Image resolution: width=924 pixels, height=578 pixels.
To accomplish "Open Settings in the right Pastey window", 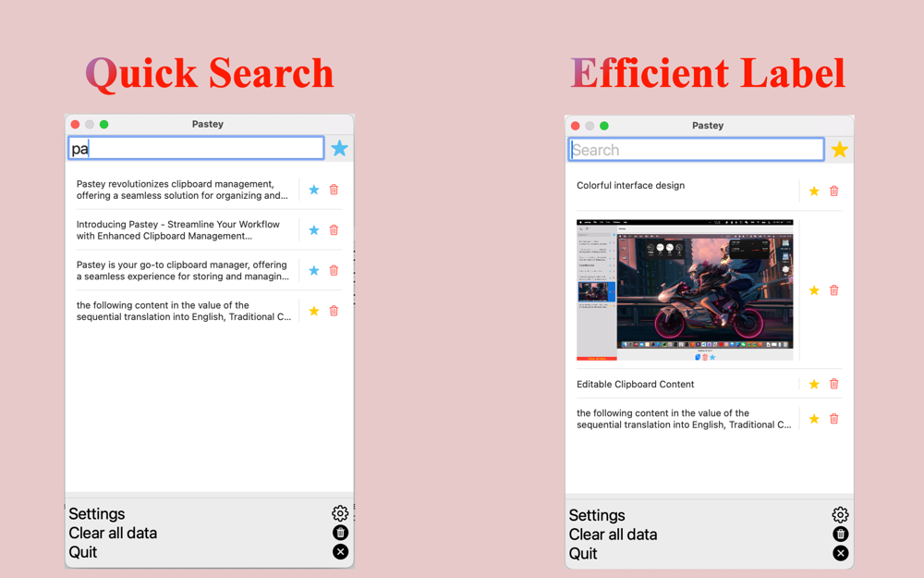I will pyautogui.click(x=597, y=515).
